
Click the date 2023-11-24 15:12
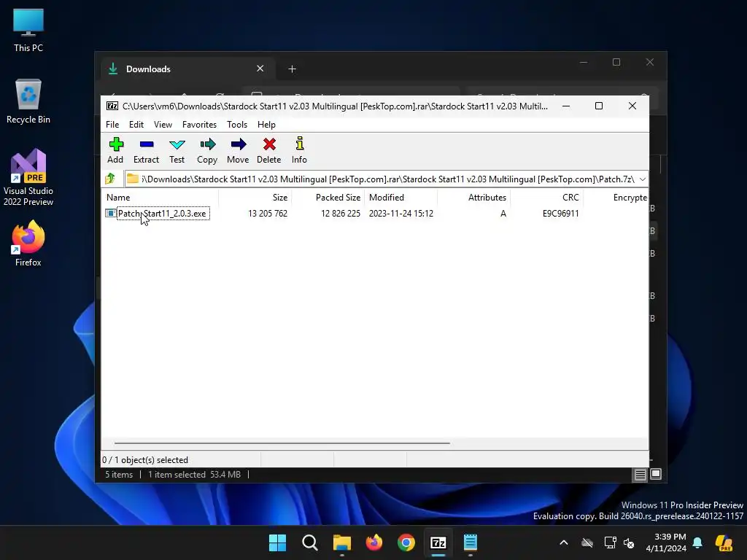pyautogui.click(x=401, y=214)
